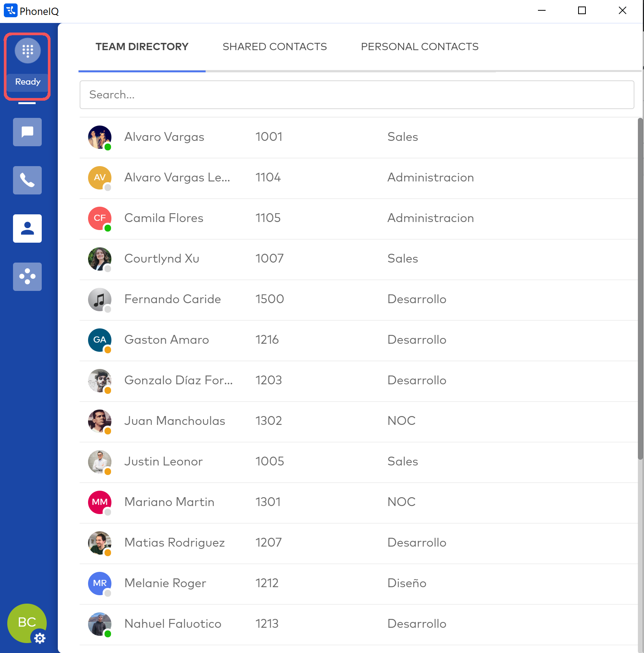Click the BC user profile avatar
The height and width of the screenshot is (653, 644).
25,622
